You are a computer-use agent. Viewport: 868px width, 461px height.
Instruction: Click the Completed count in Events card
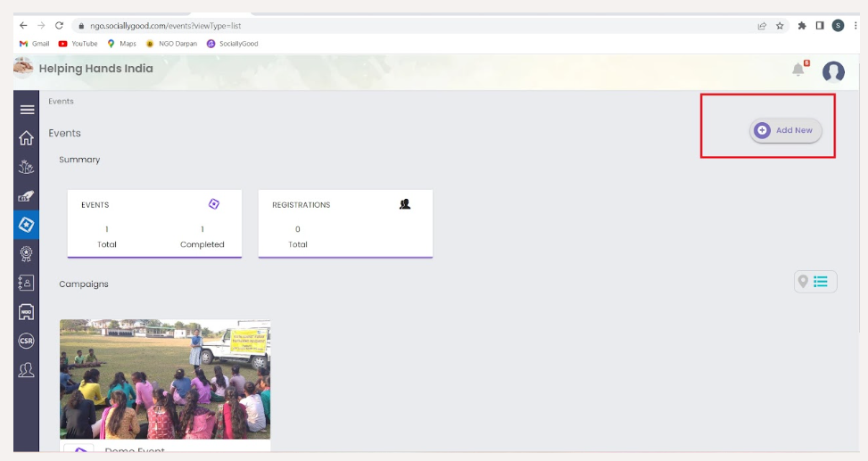point(202,229)
